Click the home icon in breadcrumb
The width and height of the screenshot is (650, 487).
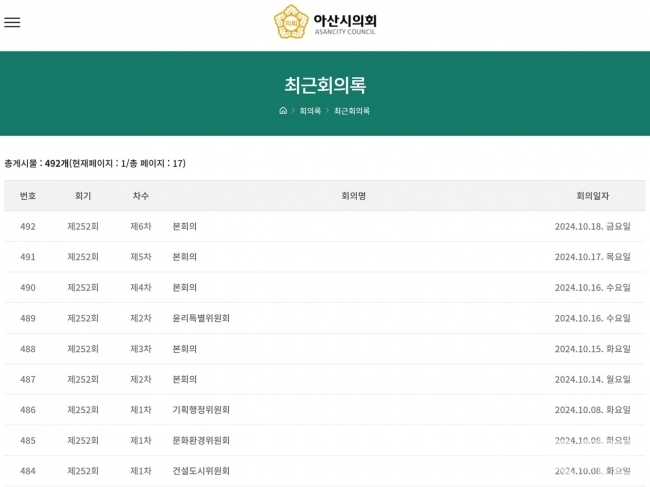click(283, 111)
